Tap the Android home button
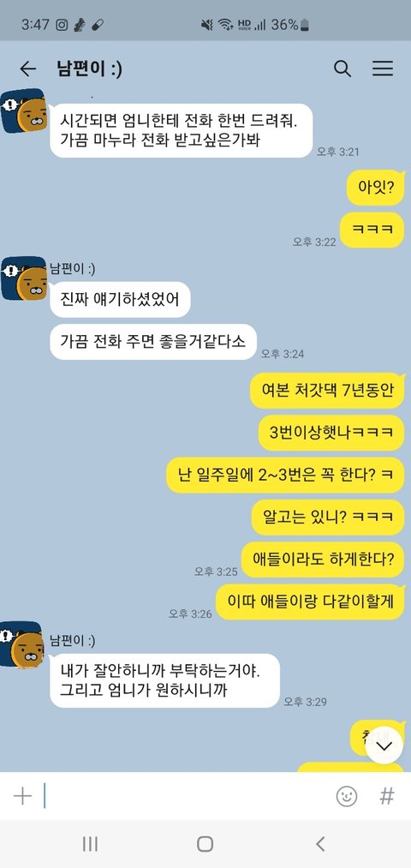 pyautogui.click(x=205, y=844)
